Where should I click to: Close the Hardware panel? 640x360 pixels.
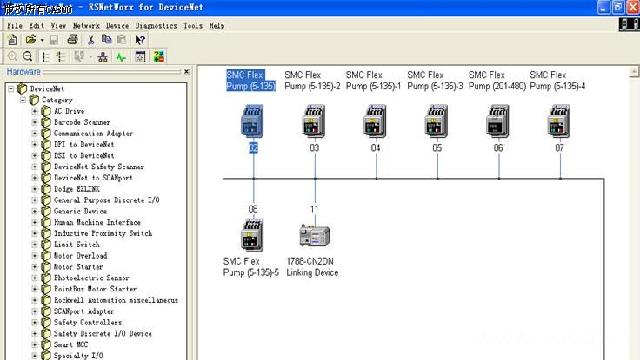pos(187,71)
